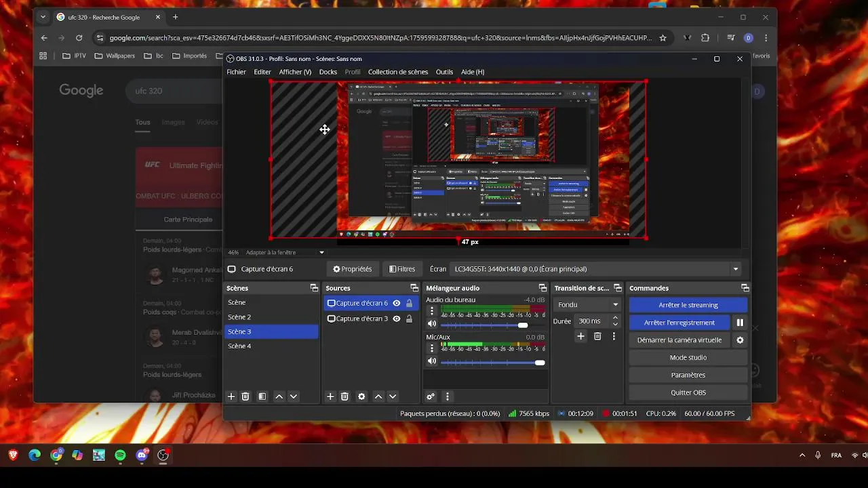
Task: Decrease transition Durée with down arrow
Action: [615, 324]
